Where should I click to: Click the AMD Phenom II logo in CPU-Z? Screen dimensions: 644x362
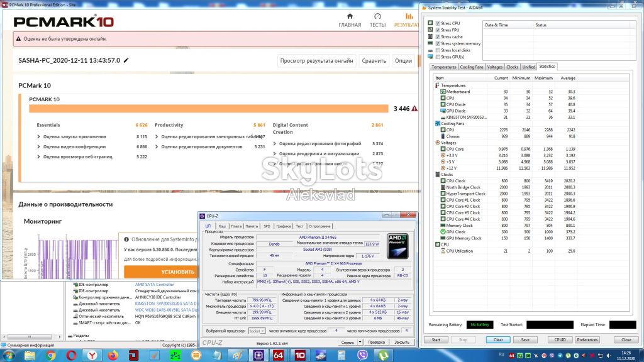(397, 246)
